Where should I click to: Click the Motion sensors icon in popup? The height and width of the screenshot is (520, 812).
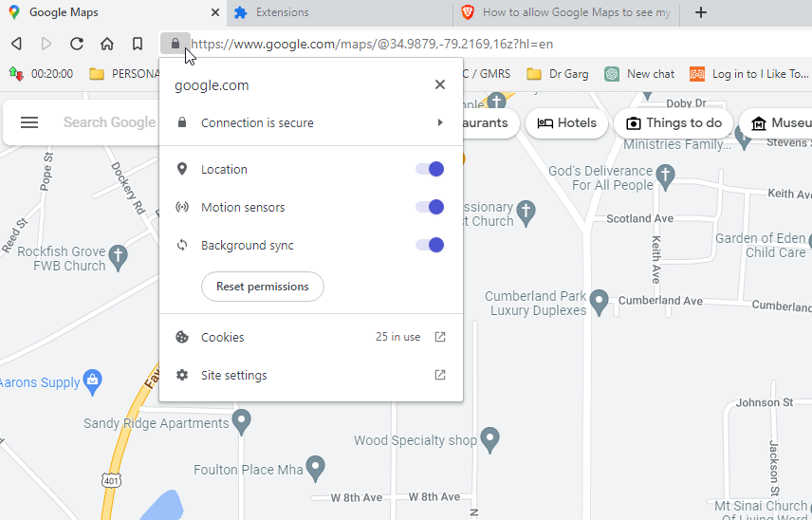click(x=182, y=207)
